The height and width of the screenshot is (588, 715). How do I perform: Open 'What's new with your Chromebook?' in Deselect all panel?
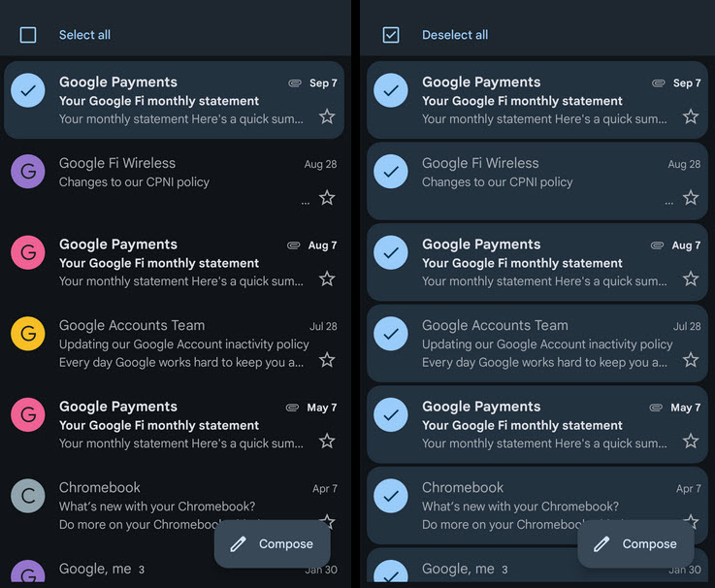pyautogui.click(x=520, y=506)
